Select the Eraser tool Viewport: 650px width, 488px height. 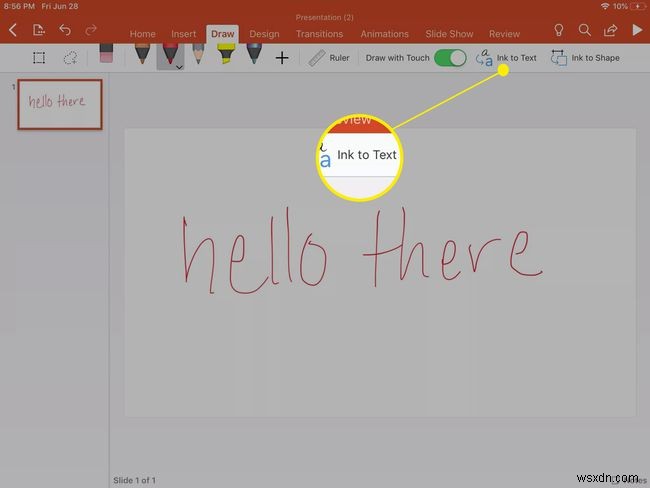point(106,53)
